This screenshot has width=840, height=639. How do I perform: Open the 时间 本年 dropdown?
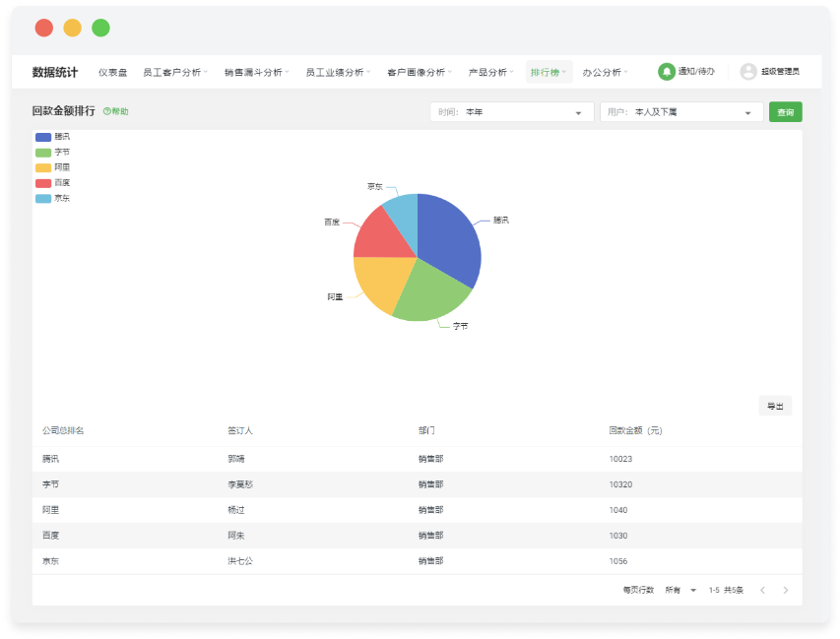(x=512, y=112)
